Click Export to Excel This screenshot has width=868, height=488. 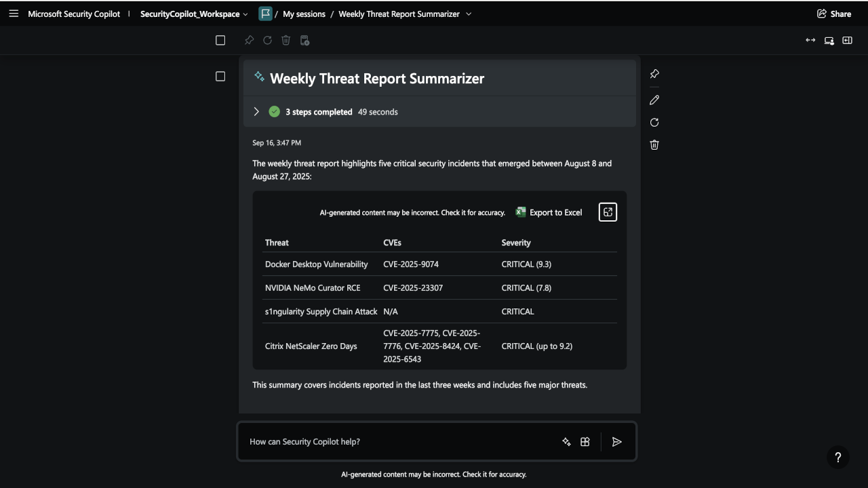pyautogui.click(x=549, y=212)
